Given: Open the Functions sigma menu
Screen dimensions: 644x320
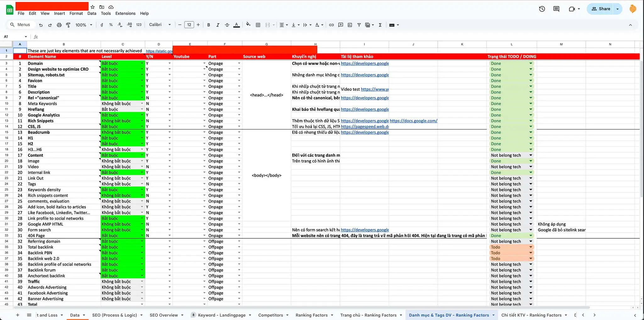Looking at the screenshot, I should click(380, 25).
